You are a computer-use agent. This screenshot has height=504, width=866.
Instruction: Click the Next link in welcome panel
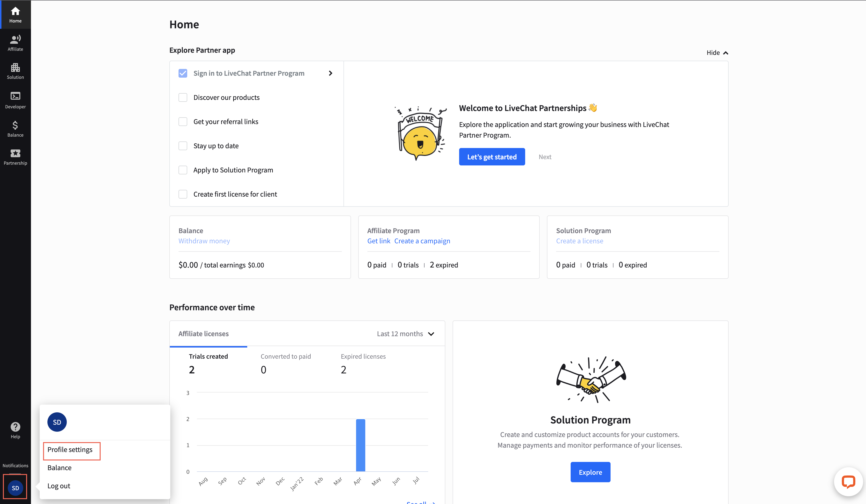545,157
